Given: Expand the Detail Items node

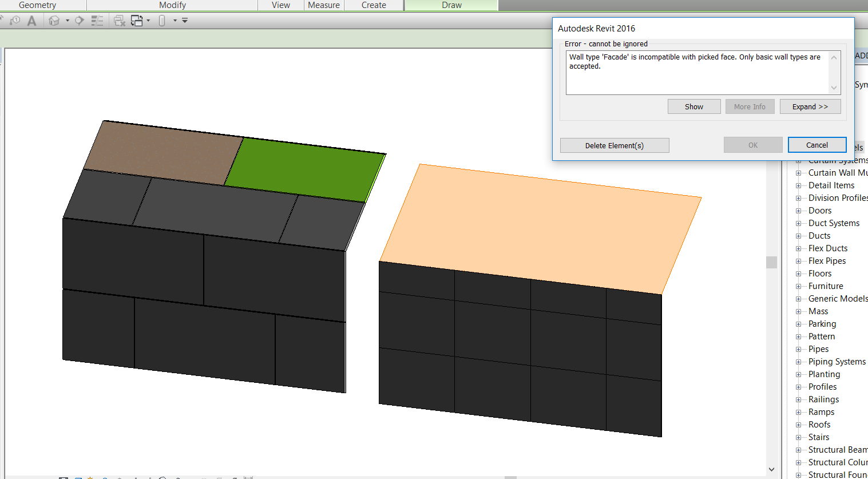Looking at the screenshot, I should [798, 185].
